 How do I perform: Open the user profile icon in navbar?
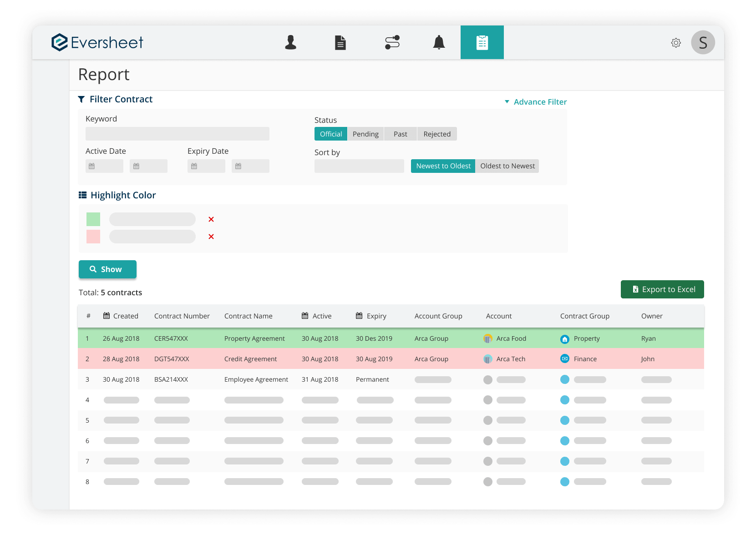290,42
